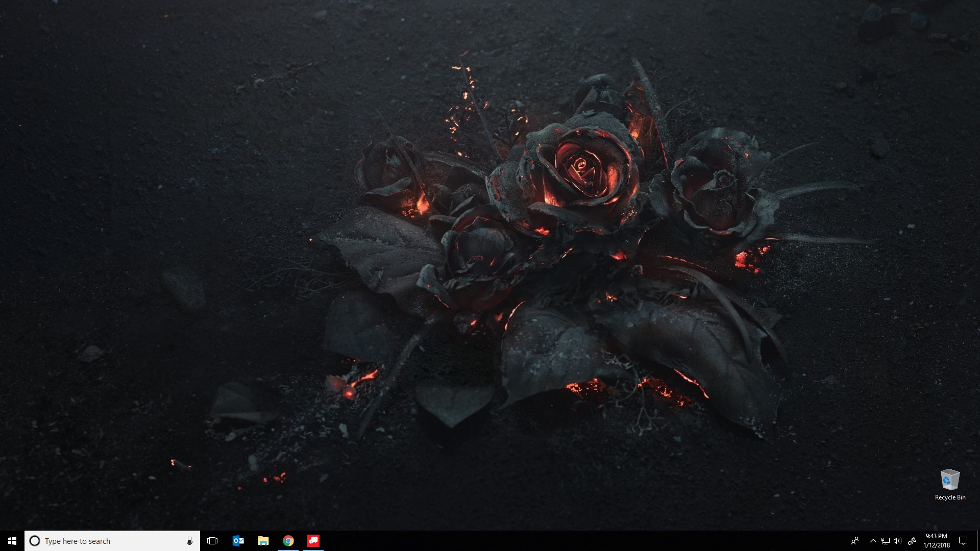Open Windows Ink Workspace pen icon
This screenshot has width=980, height=551.
tap(912, 541)
